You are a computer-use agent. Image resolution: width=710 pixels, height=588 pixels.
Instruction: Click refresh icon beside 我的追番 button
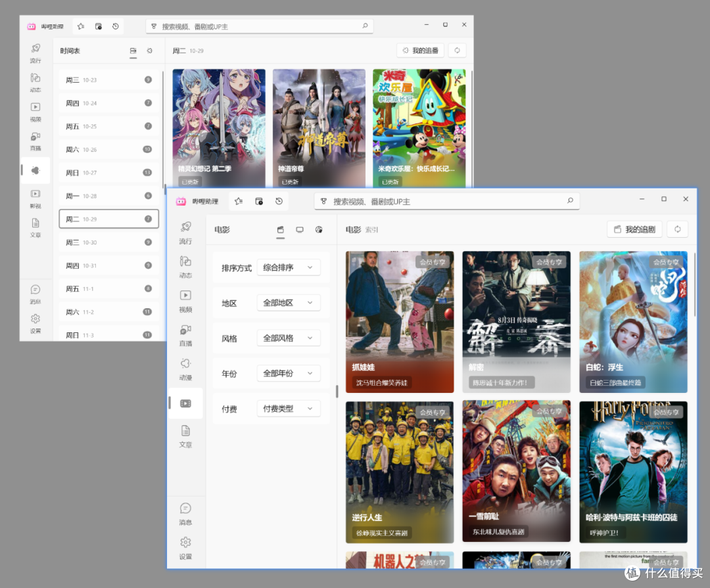(x=458, y=50)
